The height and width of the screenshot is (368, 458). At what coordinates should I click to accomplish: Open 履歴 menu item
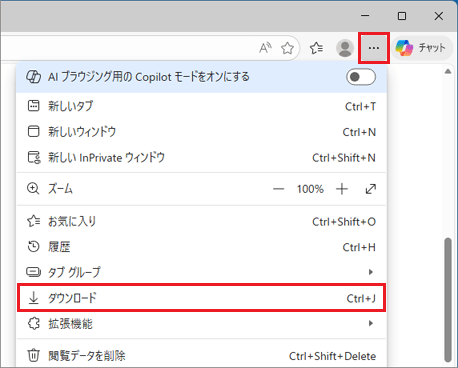(x=202, y=247)
